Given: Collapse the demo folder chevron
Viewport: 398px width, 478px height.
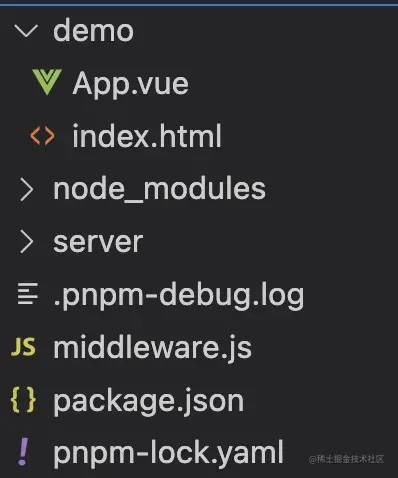Looking at the screenshot, I should (x=26, y=31).
